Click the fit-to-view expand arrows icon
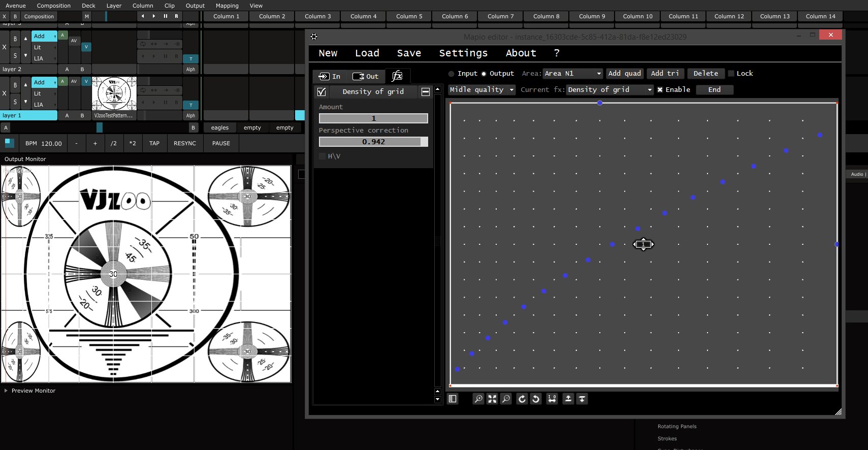 (x=492, y=399)
